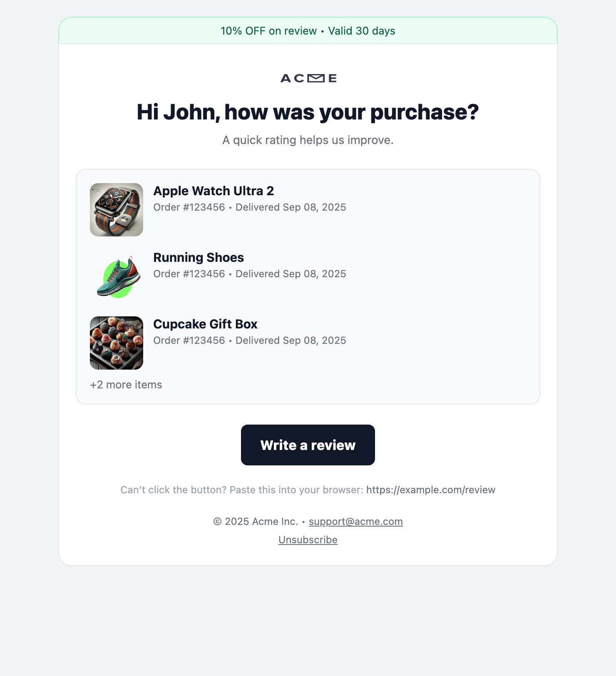Click the quick rating helps subtitle
Image resolution: width=616 pixels, height=676 pixels.
(308, 140)
